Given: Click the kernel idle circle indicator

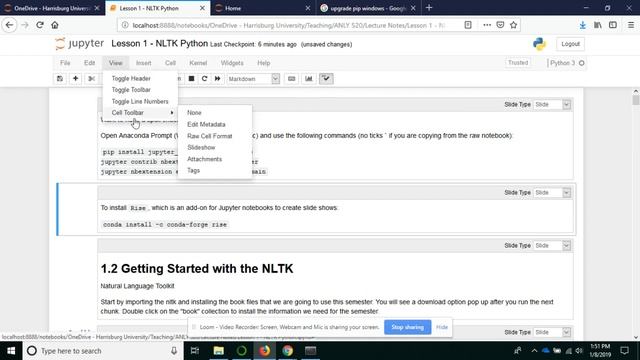Looking at the screenshot, I should pos(582,63).
